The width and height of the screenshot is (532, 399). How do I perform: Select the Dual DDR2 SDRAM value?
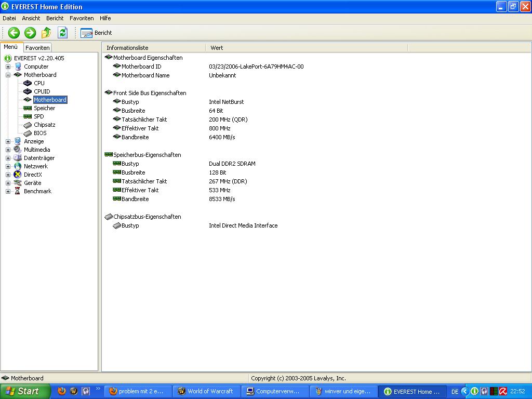pyautogui.click(x=232, y=164)
